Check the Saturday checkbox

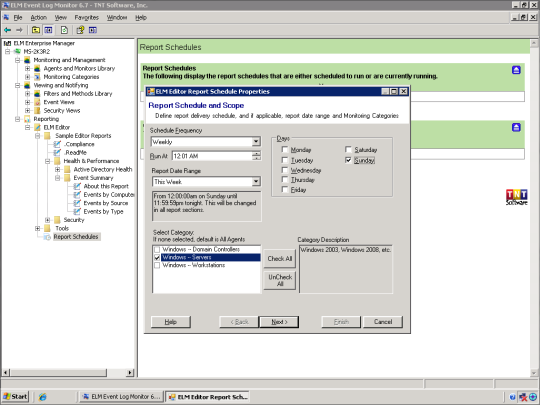(348, 149)
